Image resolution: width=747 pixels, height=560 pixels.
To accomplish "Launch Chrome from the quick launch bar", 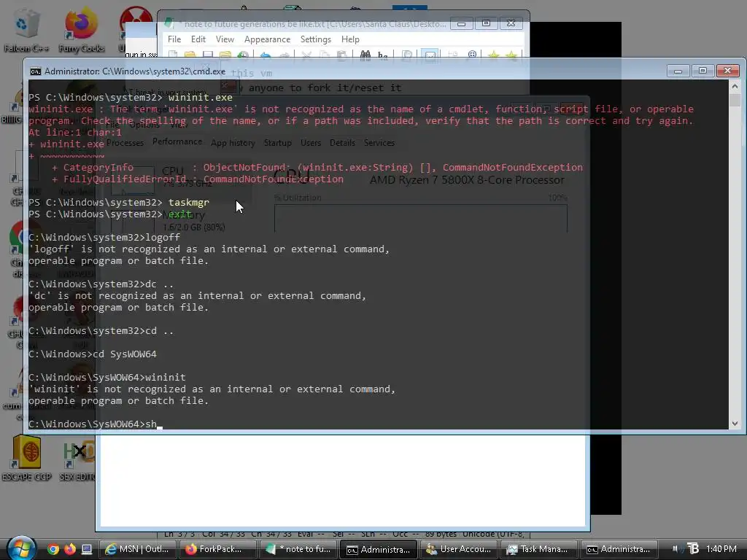I will [x=53, y=549].
